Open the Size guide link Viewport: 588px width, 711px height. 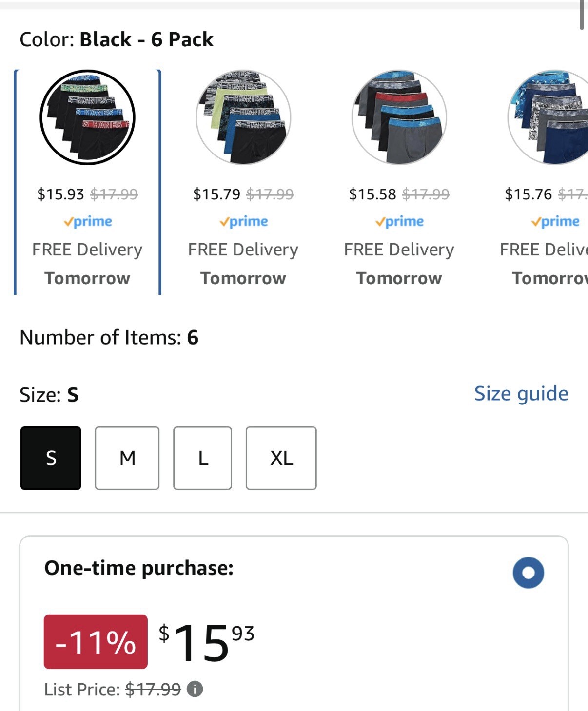click(521, 394)
